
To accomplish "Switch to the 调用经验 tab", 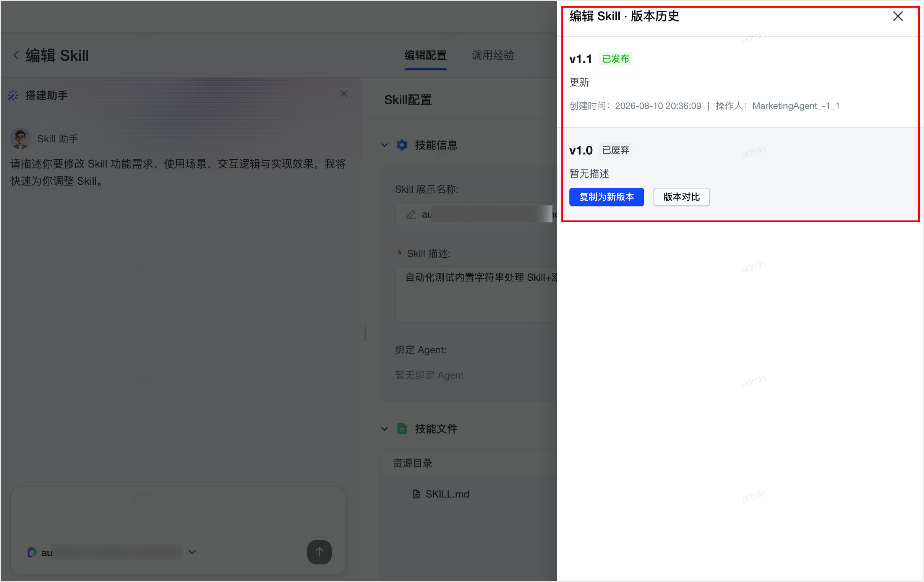I will 493,55.
